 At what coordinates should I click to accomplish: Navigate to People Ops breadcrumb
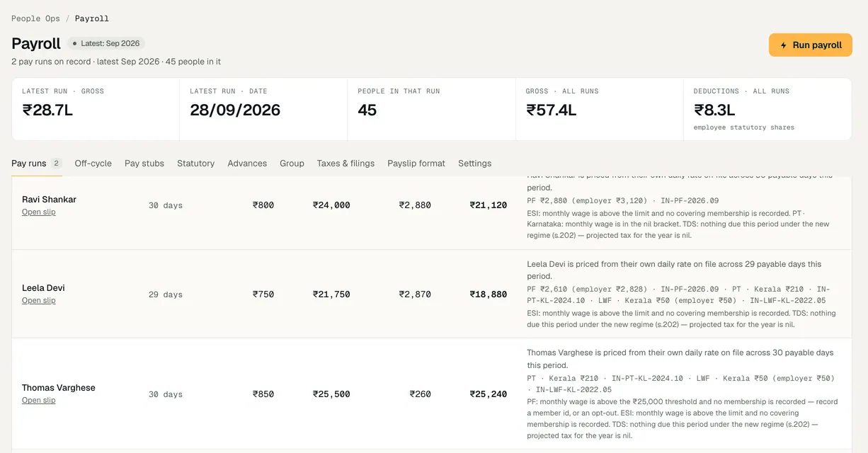click(x=36, y=18)
